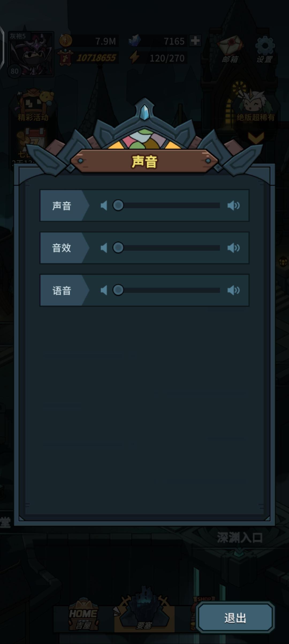Open the 邮箱 mailbox icon
Image resolution: width=289 pixels, height=644 pixels.
point(230,50)
